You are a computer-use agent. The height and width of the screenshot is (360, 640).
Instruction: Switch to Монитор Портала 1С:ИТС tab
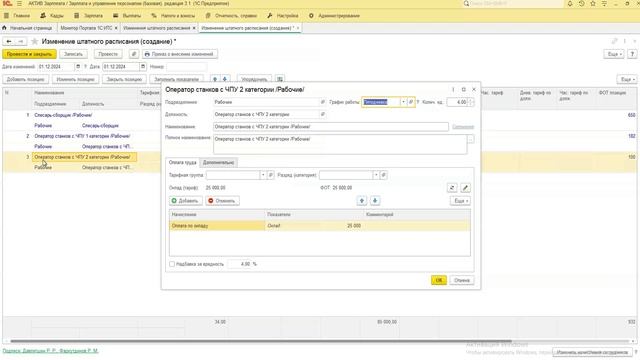(x=86, y=28)
